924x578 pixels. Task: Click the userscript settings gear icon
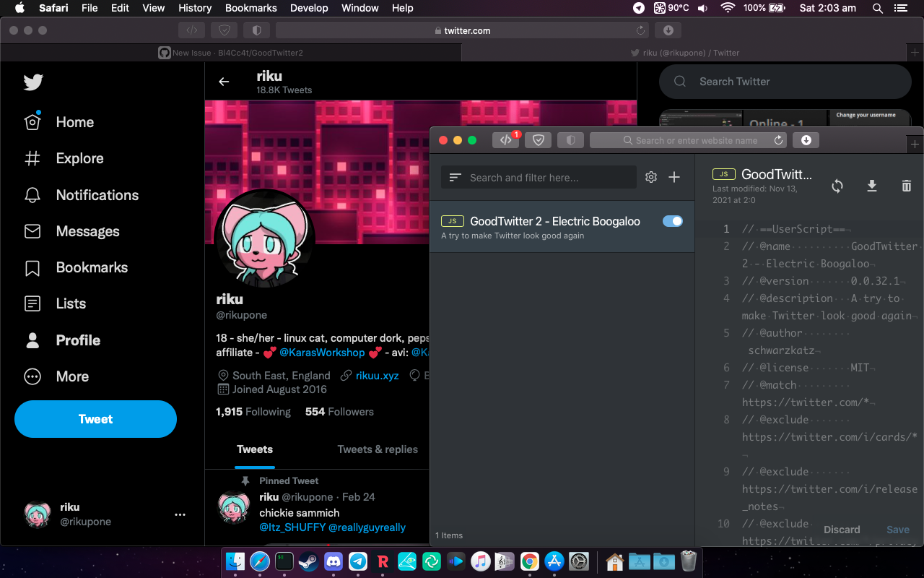[x=651, y=177]
